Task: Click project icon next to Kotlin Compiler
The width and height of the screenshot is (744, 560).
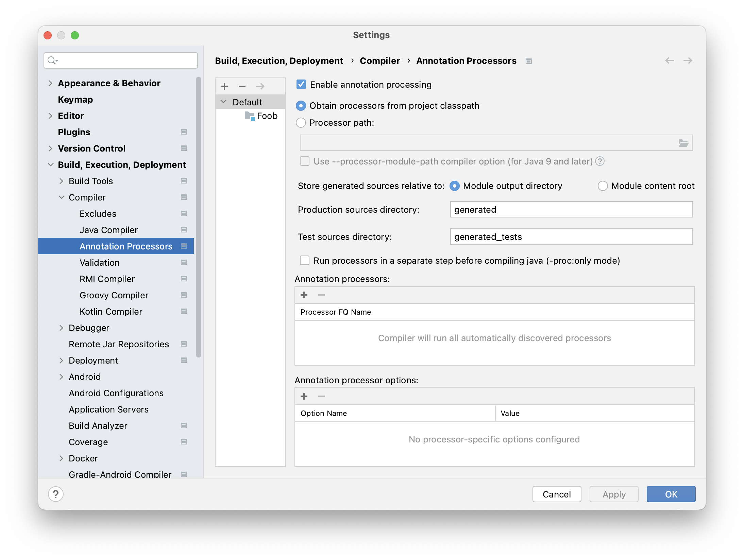Action: (x=184, y=311)
